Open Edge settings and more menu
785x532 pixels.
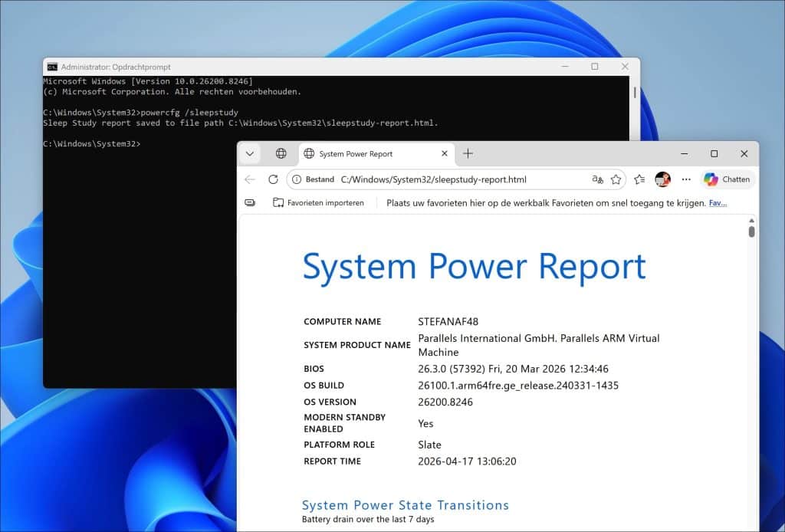(x=686, y=179)
